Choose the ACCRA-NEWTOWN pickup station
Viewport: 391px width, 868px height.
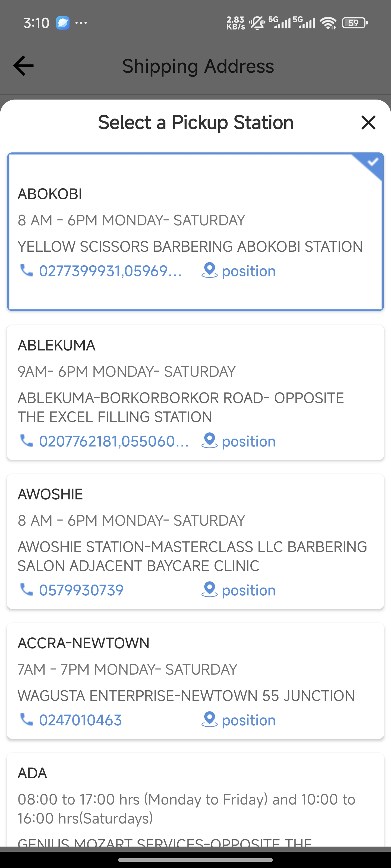(x=195, y=669)
